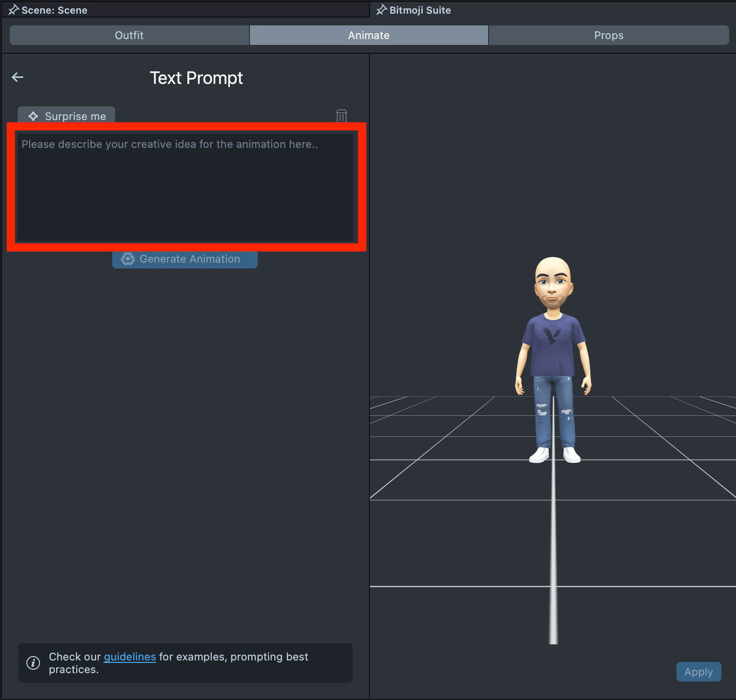Click the info icon near guidelines text
Image resolution: width=736 pixels, height=700 pixels.
[33, 663]
